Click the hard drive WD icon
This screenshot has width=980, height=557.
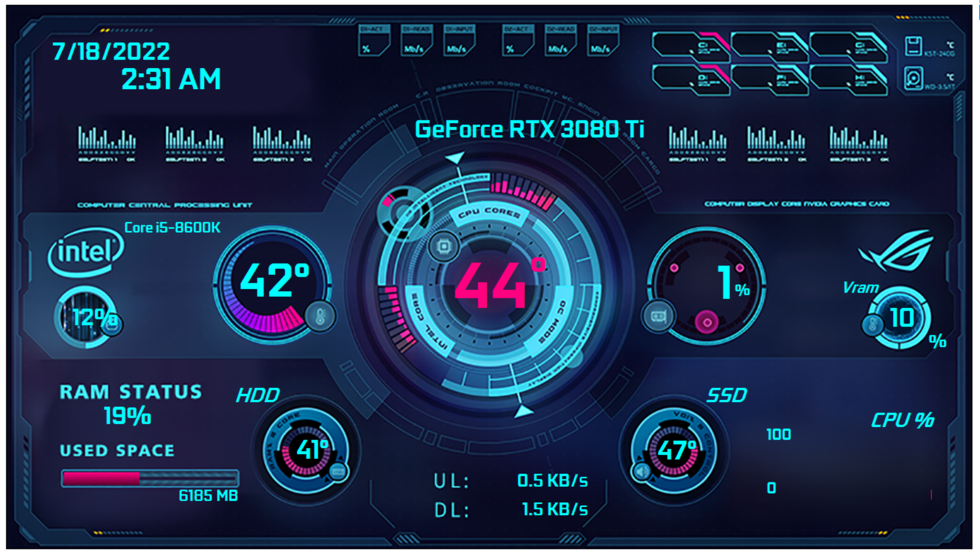point(913,78)
